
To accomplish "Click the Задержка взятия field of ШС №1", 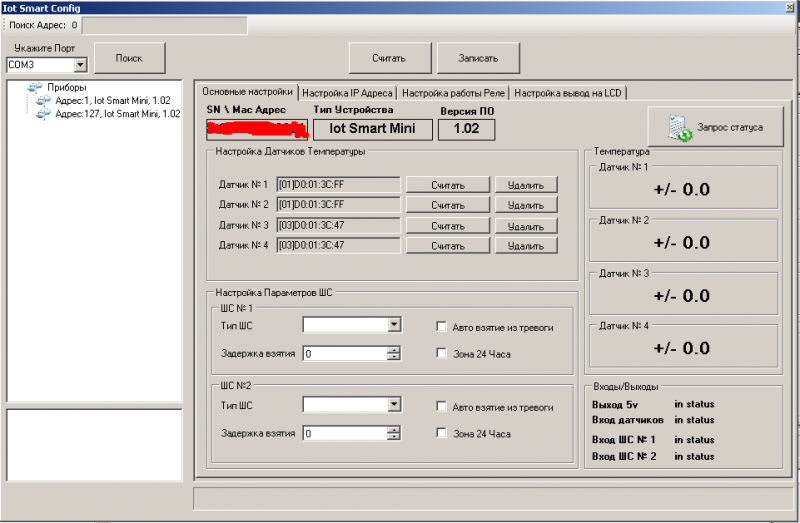I will 345,354.
